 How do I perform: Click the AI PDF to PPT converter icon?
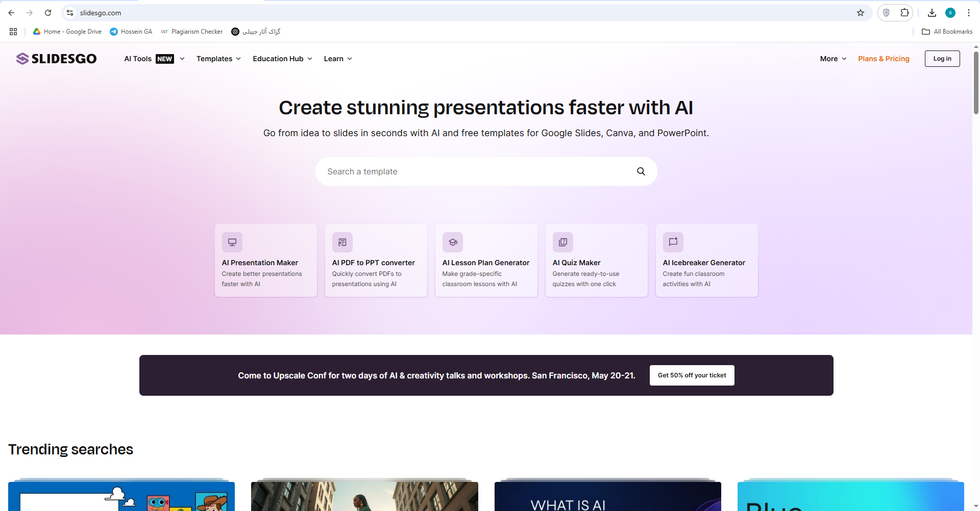coord(342,242)
